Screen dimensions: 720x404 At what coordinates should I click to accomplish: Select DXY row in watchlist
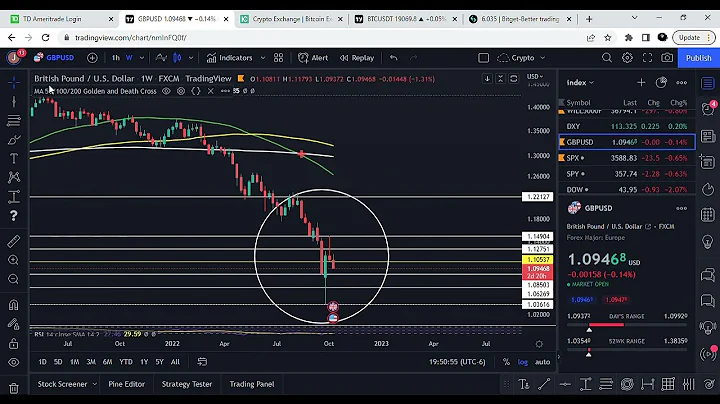pos(627,126)
